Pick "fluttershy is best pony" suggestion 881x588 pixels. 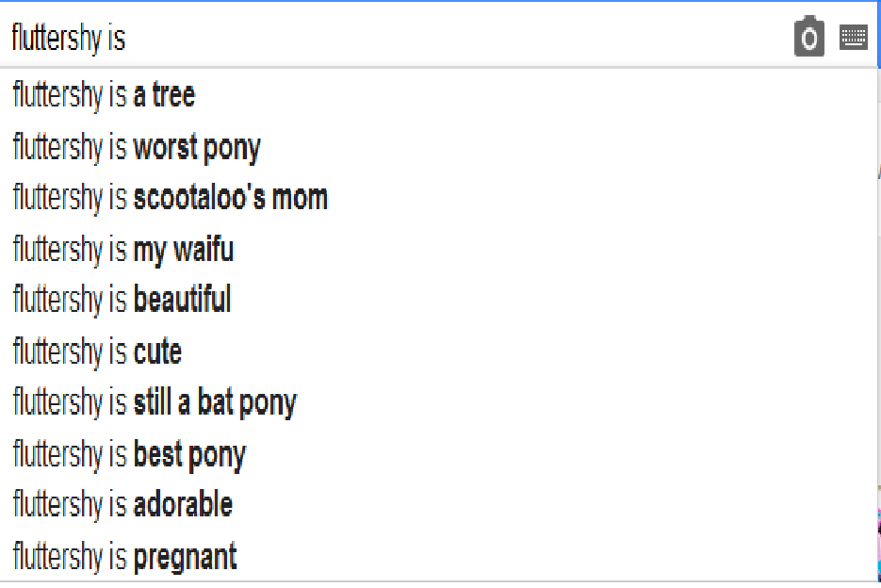[x=129, y=454]
